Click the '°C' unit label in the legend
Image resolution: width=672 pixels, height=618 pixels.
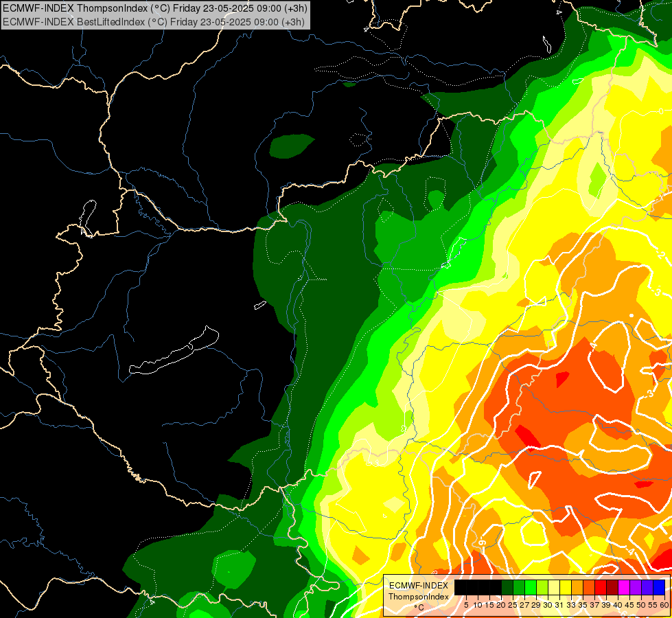419,608
